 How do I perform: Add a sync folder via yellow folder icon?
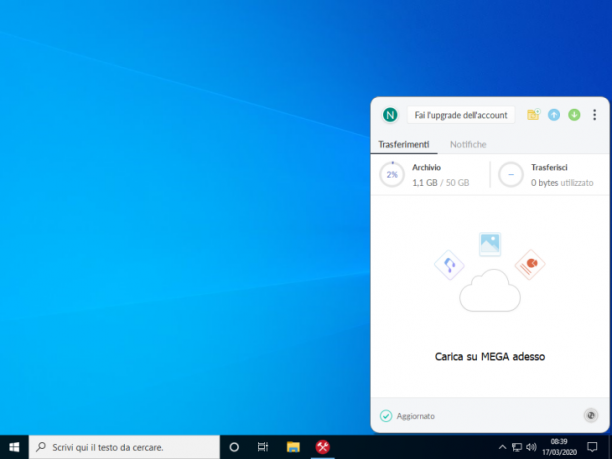[533, 115]
